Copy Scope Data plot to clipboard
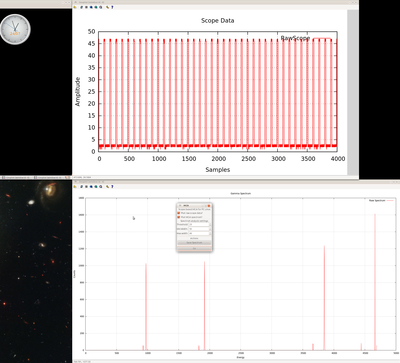Screen dimensions: 400x363 [x=74, y=7]
